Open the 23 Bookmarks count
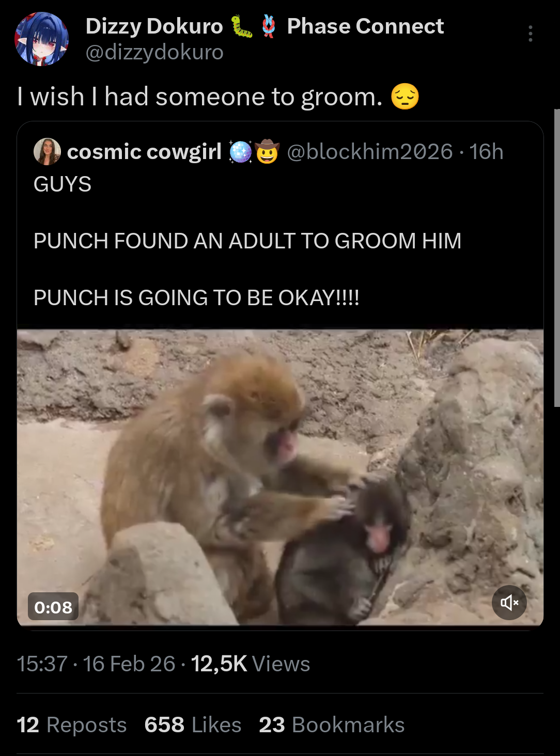This screenshot has height=756, width=560. tap(332, 724)
